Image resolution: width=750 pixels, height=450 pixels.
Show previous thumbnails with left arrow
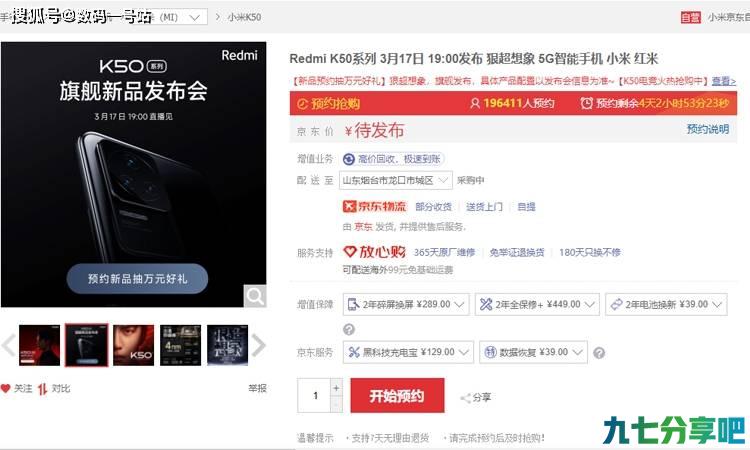8,345
